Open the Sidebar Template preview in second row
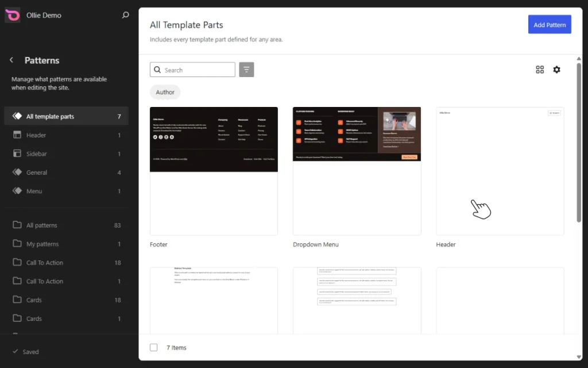 pos(214,300)
